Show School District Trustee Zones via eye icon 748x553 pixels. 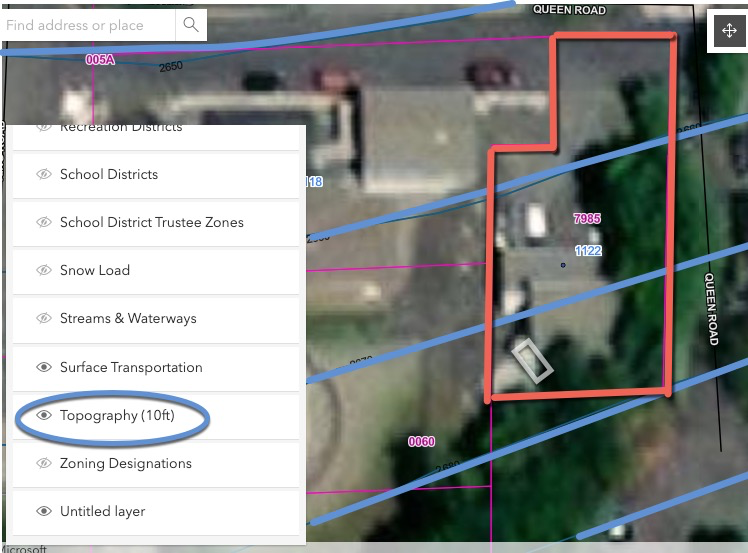pos(44,222)
